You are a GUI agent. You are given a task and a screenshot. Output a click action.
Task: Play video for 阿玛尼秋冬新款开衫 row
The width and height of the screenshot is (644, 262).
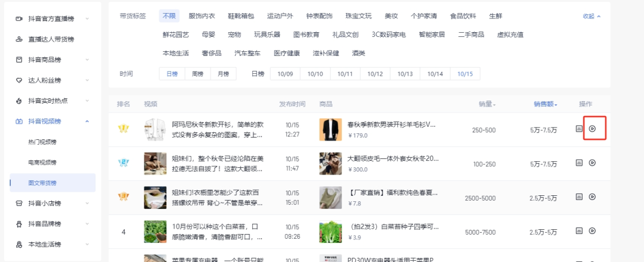click(x=592, y=129)
